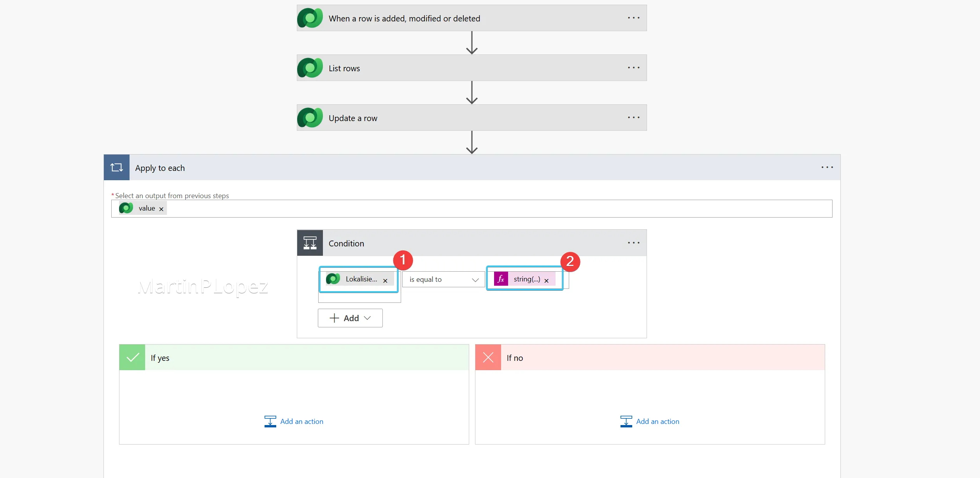
Task: Open the 'is equal to' operator dropdown
Action: point(444,279)
